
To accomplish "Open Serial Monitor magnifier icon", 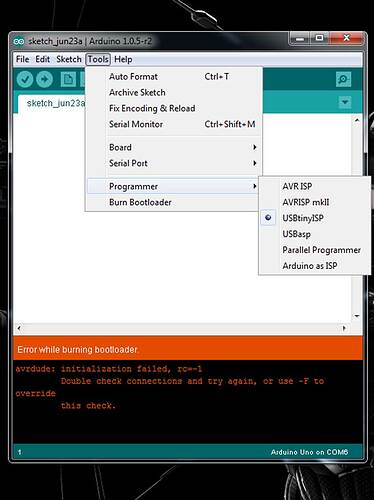I will (343, 79).
